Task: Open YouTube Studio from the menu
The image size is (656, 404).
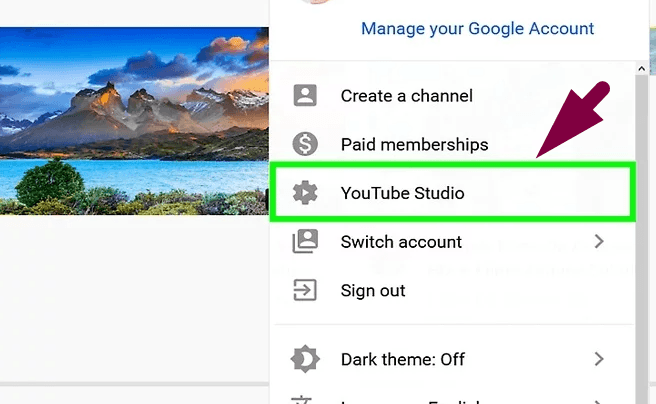Action: click(x=453, y=193)
